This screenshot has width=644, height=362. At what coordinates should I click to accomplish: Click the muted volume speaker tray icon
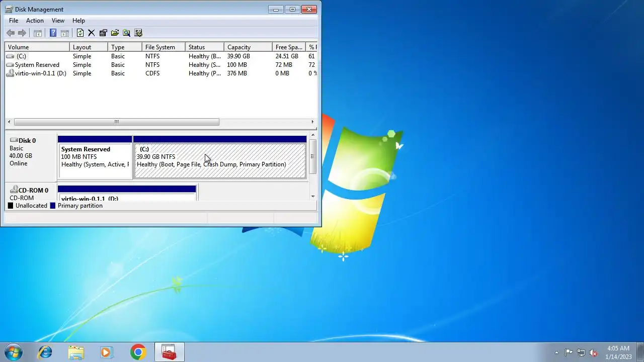tap(593, 352)
